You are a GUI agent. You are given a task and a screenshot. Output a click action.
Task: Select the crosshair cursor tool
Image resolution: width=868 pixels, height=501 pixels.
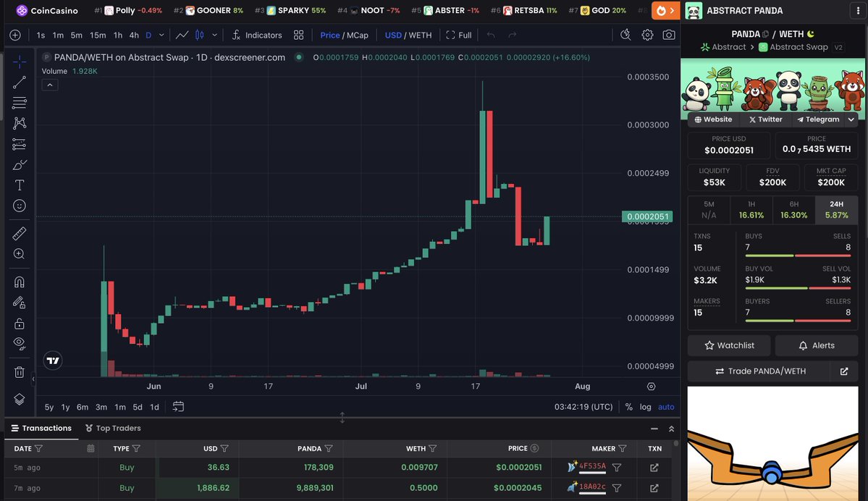coord(20,61)
